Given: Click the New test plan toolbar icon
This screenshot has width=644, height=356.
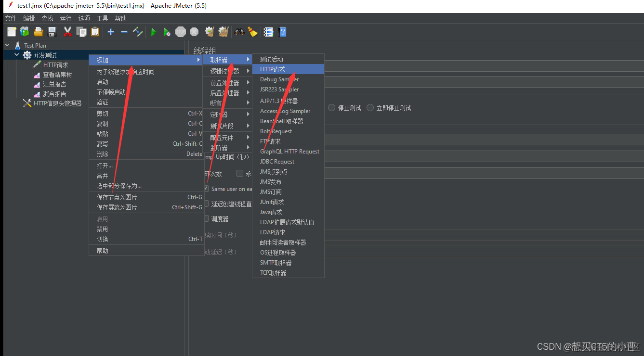Looking at the screenshot, I should (12, 32).
